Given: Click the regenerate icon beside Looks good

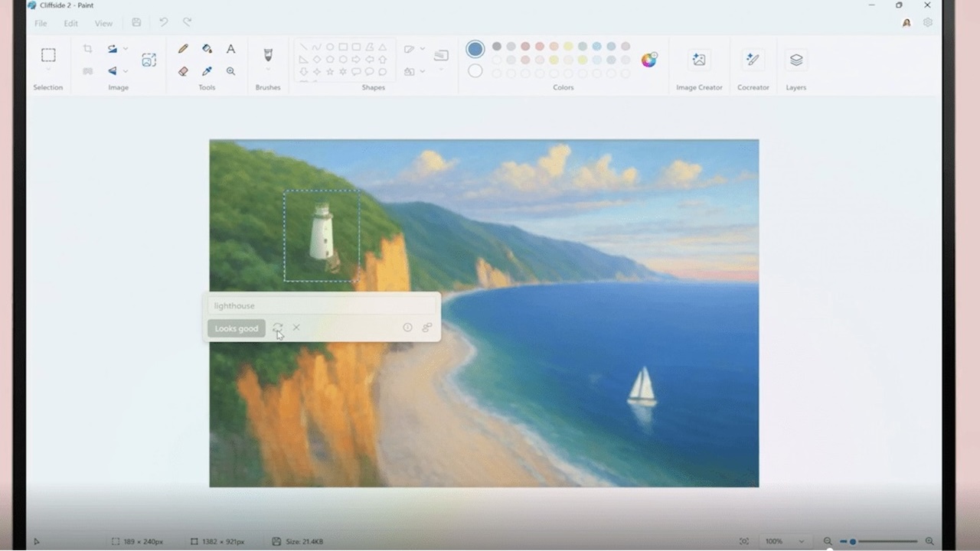Looking at the screenshot, I should click(x=277, y=328).
